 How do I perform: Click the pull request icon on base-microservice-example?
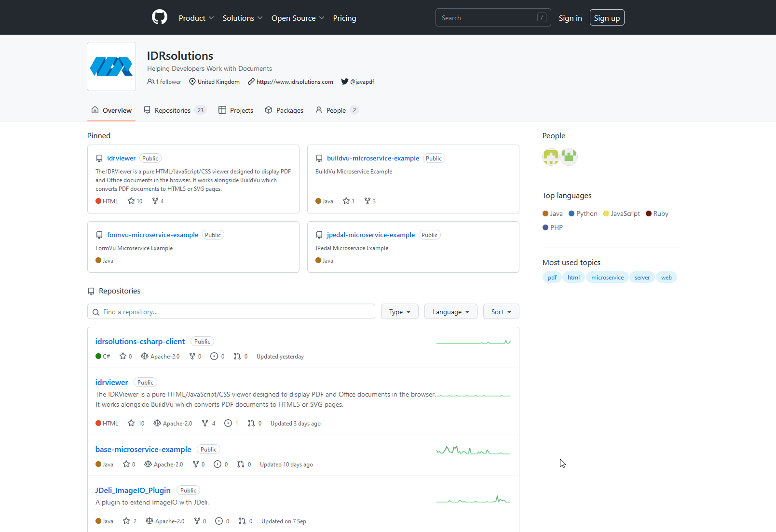[241, 464]
